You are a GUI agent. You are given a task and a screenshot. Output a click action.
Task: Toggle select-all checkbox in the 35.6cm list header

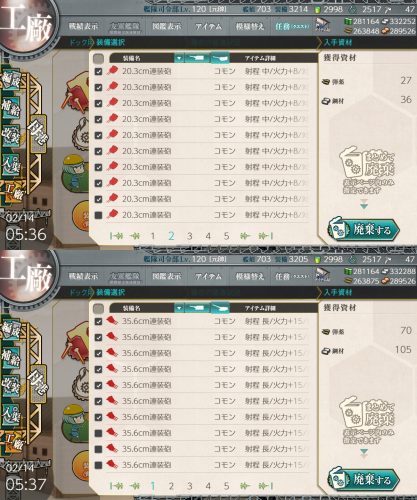pyautogui.click(x=98, y=309)
